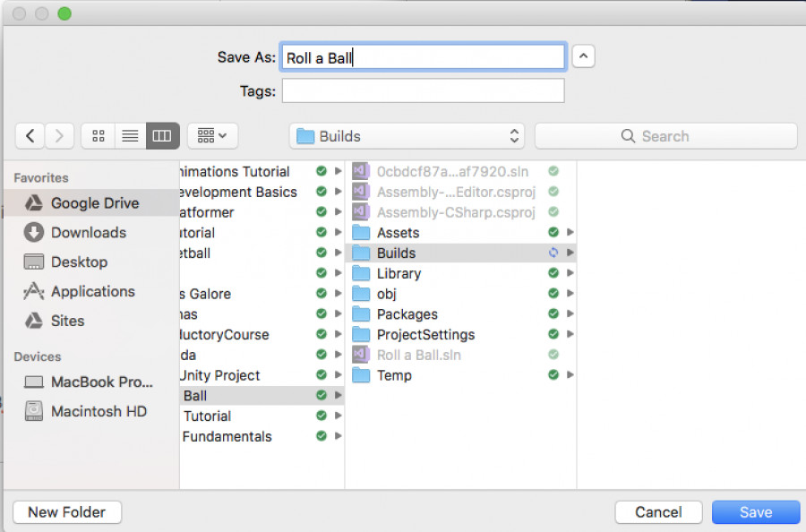Image resolution: width=806 pixels, height=532 pixels.
Task: Click the Google Drive sidebar icon
Action: tap(33, 203)
